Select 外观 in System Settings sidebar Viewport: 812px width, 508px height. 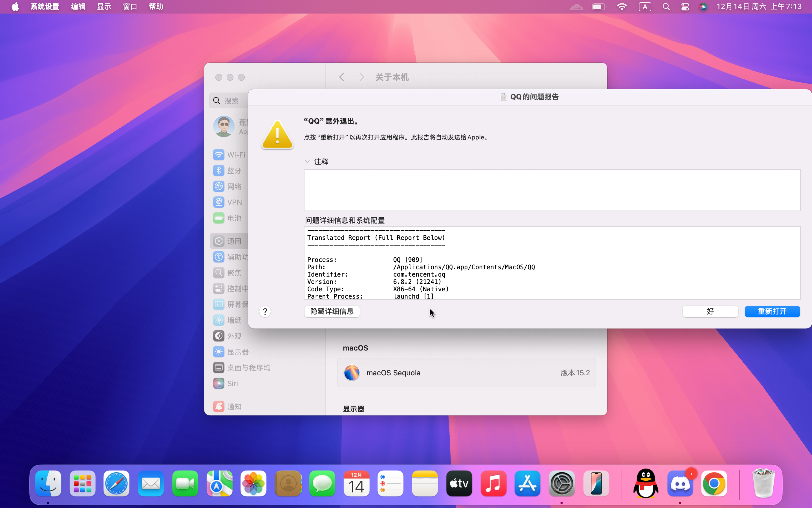(x=265, y=336)
